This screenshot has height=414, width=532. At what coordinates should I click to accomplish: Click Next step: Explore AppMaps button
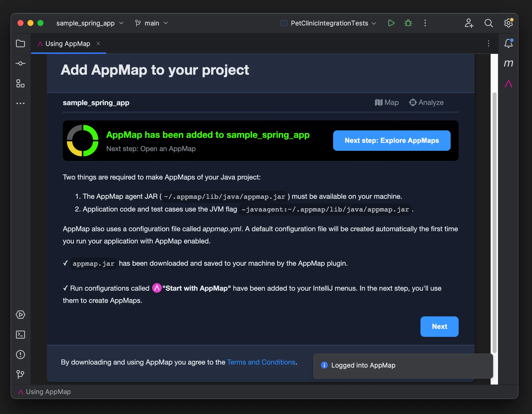tap(392, 141)
